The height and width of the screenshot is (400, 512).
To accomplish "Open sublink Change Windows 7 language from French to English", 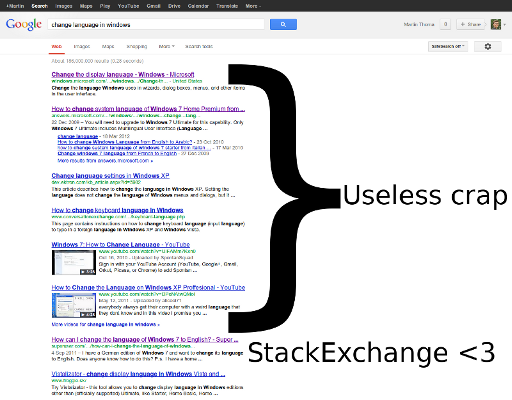I will (x=117, y=153).
